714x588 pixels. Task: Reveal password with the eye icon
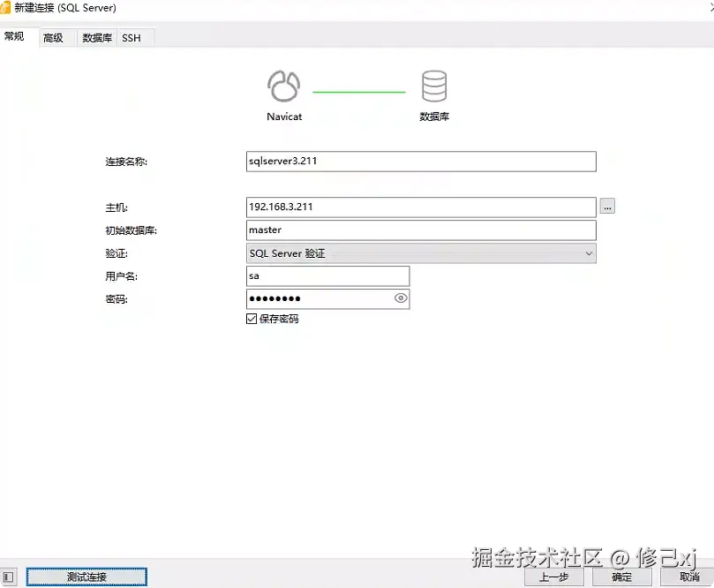[401, 298]
